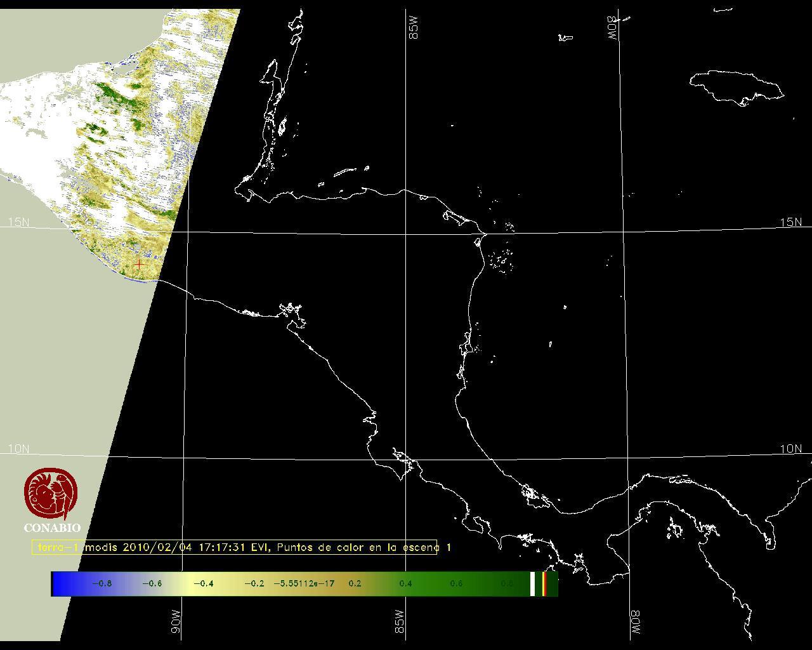Image resolution: width=812 pixels, height=650 pixels.
Task: Click the right 10N latitude label
Action: (790, 449)
